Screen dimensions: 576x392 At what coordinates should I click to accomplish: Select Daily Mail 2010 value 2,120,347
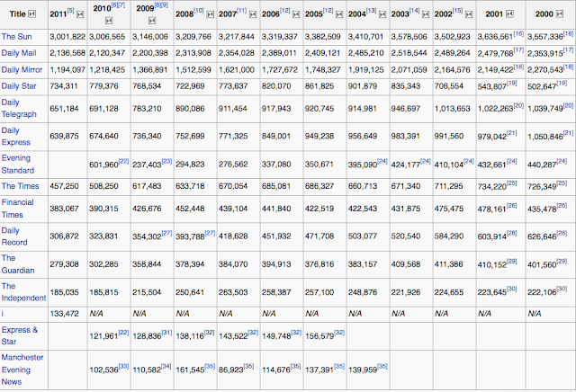(107, 53)
